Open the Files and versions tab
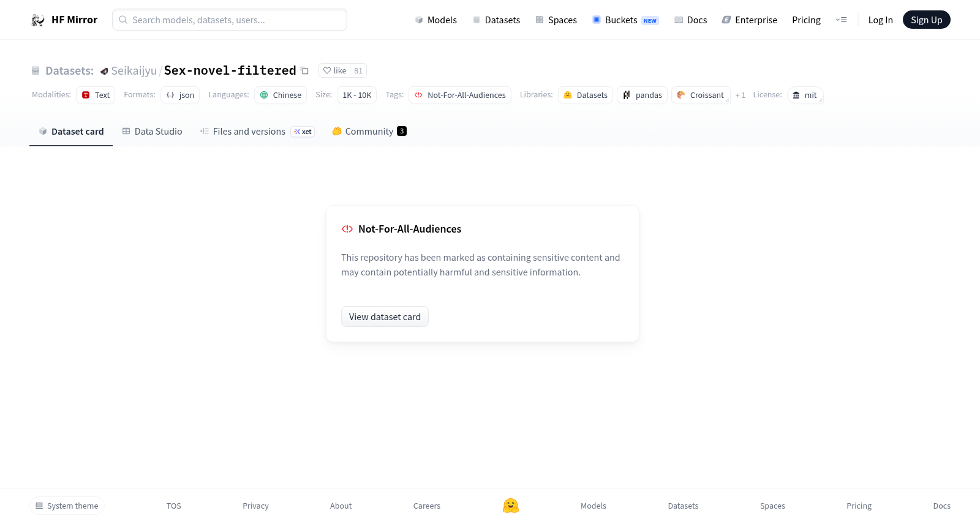Image resolution: width=980 pixels, height=527 pixels. coord(257,132)
